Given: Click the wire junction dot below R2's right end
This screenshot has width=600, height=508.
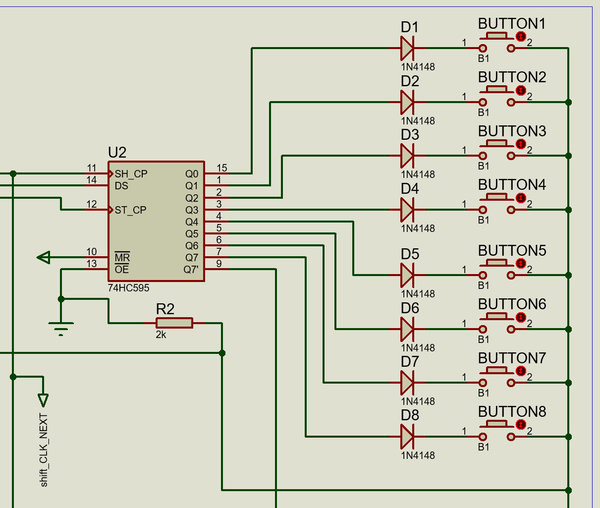Looking at the screenshot, I should tap(222, 353).
